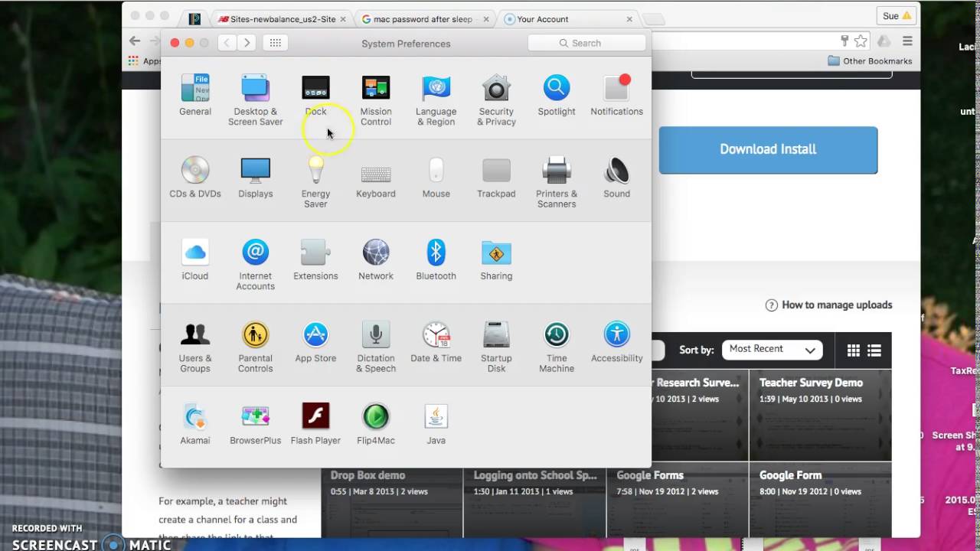980x551 pixels.
Task: Open Date & Time preferences
Action: (436, 342)
